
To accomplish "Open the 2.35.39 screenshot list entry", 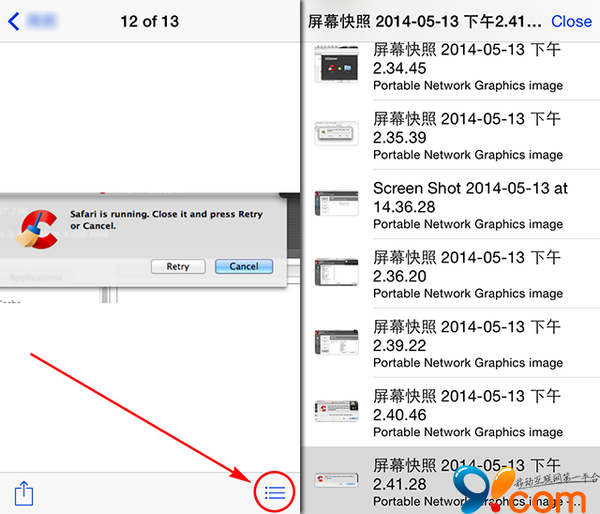I will [451, 135].
